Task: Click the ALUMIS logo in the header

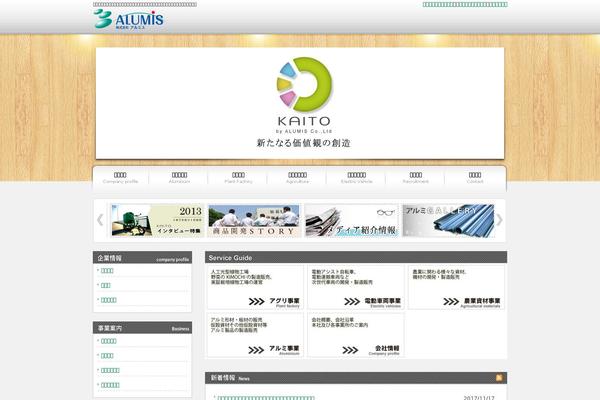Action: [129, 19]
